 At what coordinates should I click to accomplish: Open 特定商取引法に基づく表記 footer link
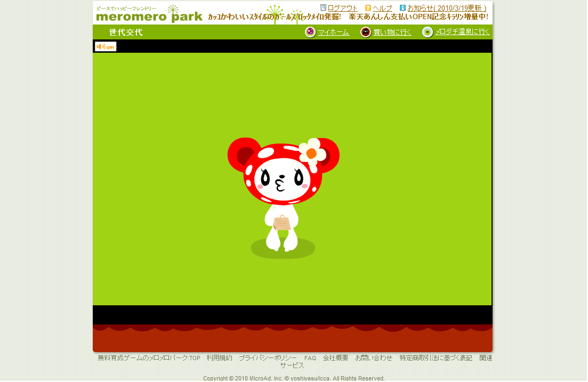[x=436, y=358]
